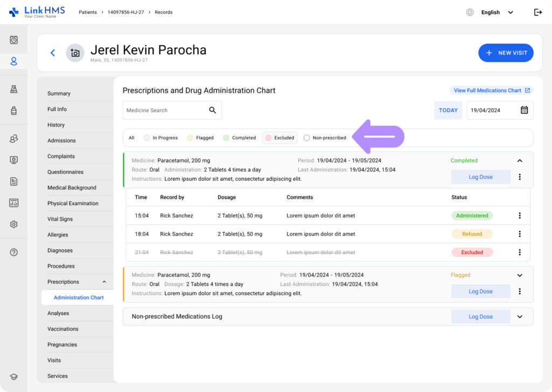
Task: Open the settings gear in sidebar
Action: point(13,225)
